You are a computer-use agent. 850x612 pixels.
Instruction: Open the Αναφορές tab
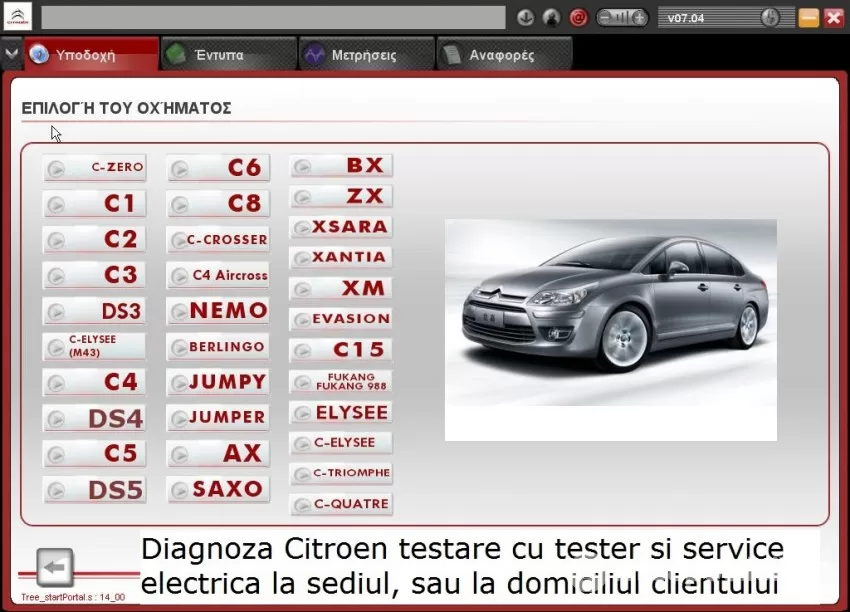[504, 54]
